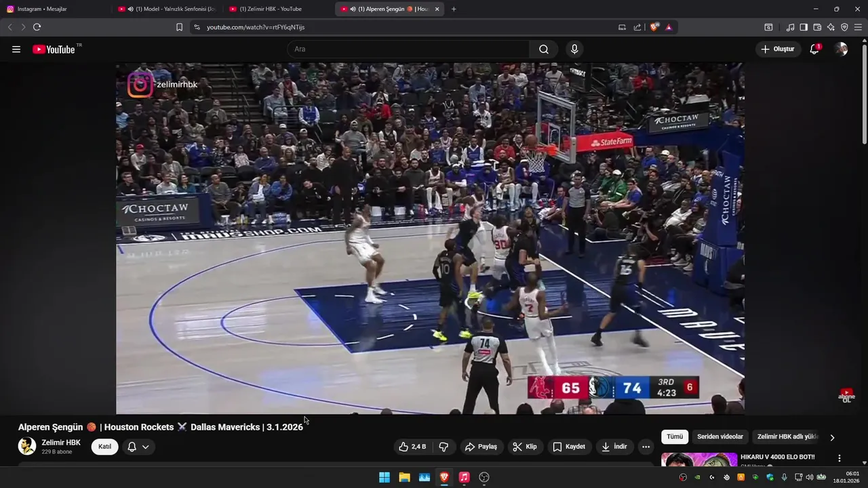Bookmark this page
The height and width of the screenshot is (488, 868).
tap(179, 27)
